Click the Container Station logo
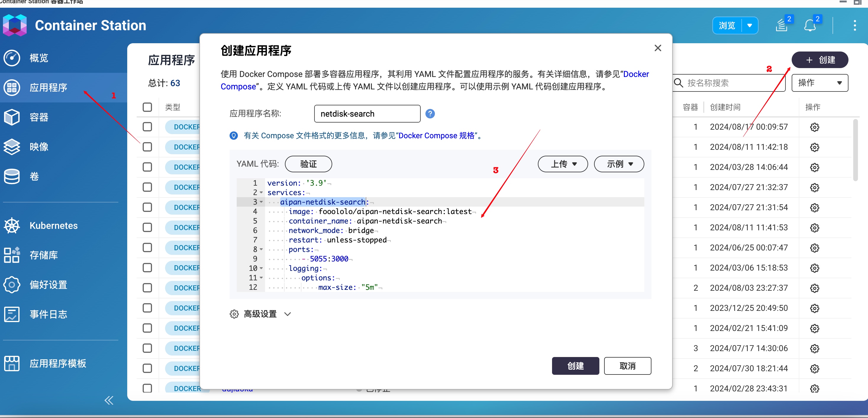868x418 pixels. click(x=14, y=25)
